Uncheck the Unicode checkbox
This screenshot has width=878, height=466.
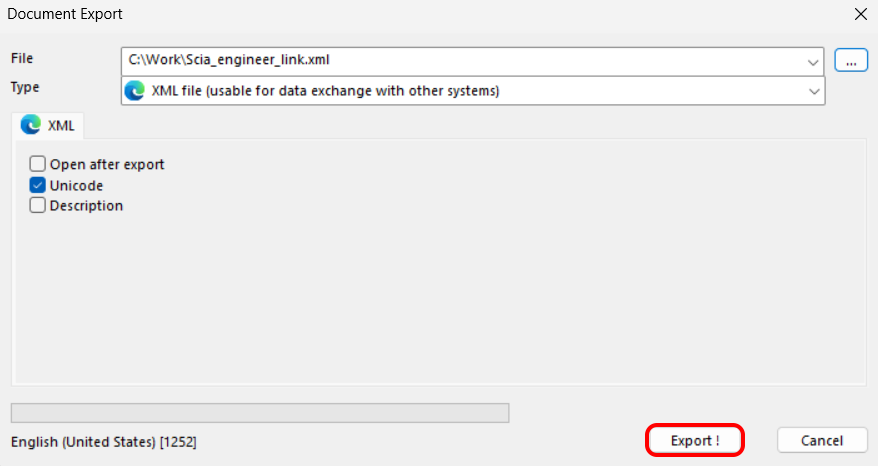click(38, 185)
